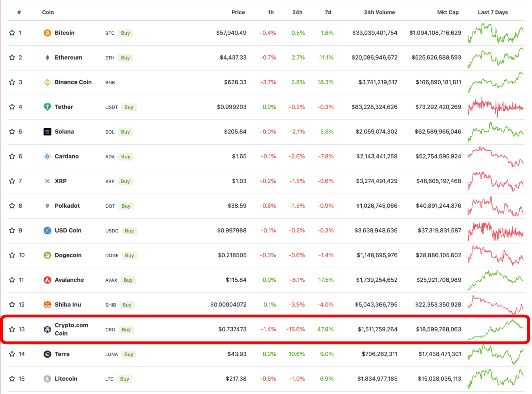The width and height of the screenshot is (532, 394).
Task: Open Crypto.com Coin's 7-day sparkline chart
Action: [x=496, y=329]
